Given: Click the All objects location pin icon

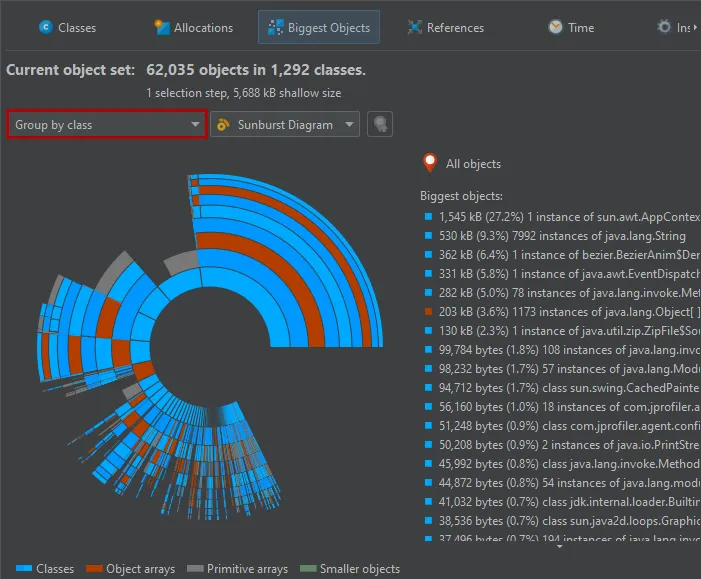Looking at the screenshot, I should [x=430, y=163].
